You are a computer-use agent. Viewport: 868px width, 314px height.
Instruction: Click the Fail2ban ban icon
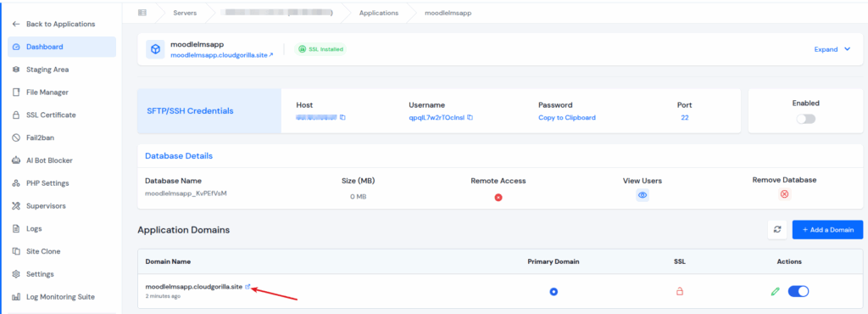click(16, 137)
